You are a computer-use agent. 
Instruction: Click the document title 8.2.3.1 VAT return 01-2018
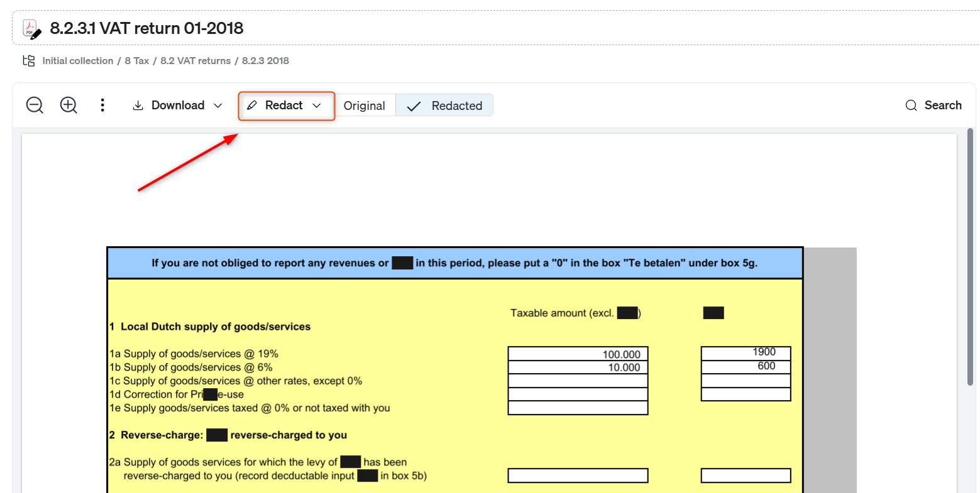point(146,28)
